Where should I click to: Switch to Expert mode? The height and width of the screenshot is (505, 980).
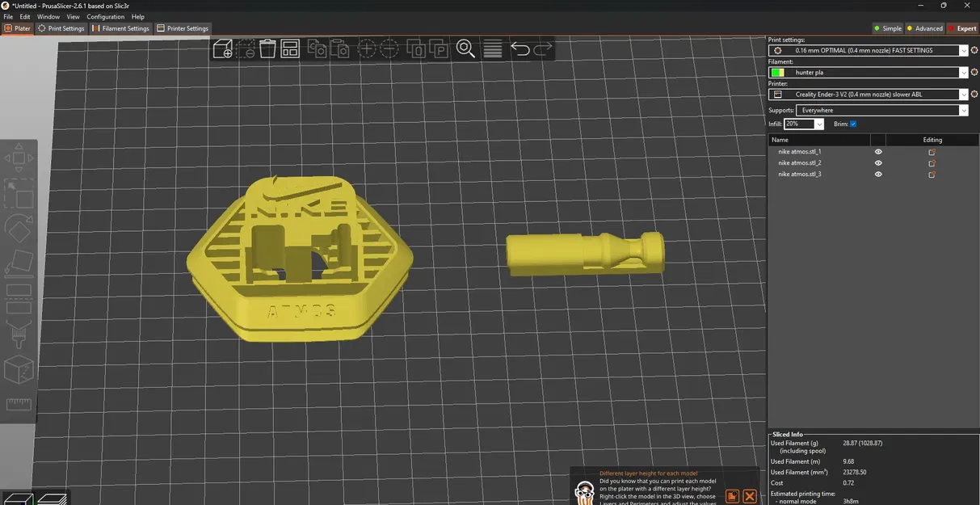point(962,28)
